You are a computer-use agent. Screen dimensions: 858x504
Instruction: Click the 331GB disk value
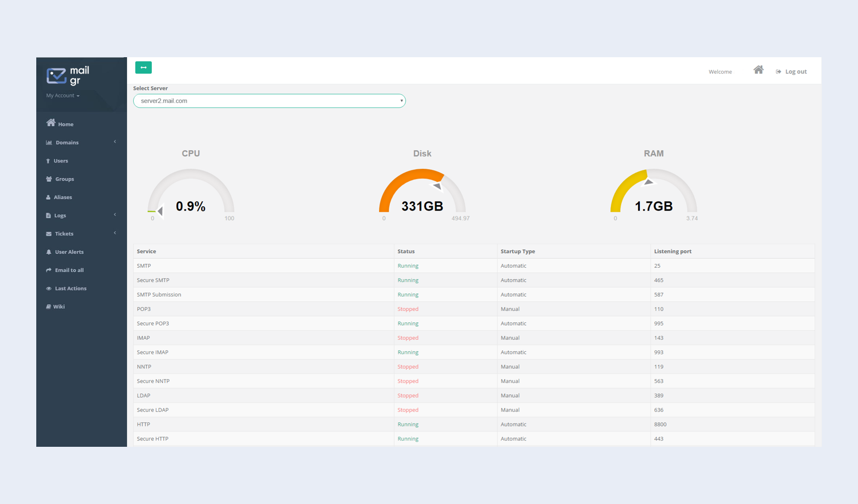click(422, 206)
